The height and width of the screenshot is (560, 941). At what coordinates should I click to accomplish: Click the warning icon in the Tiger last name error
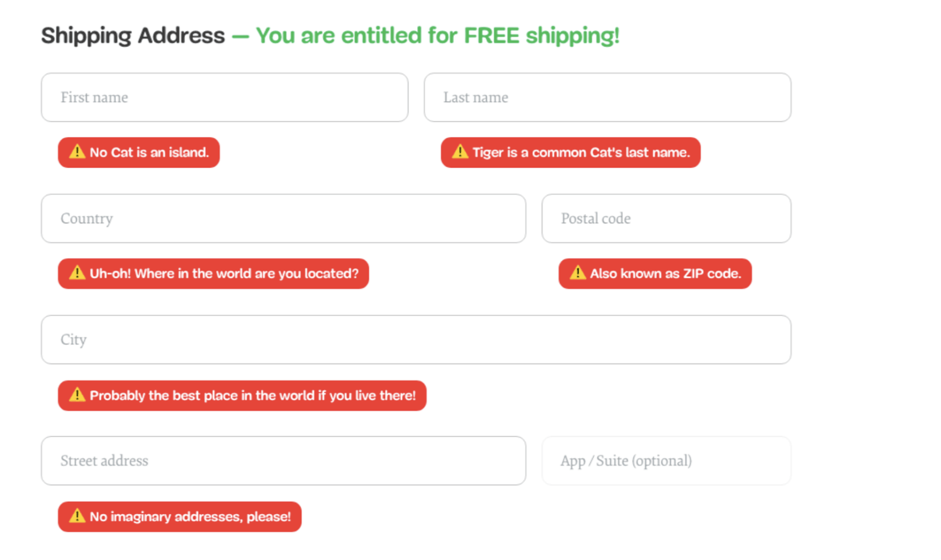coord(460,152)
